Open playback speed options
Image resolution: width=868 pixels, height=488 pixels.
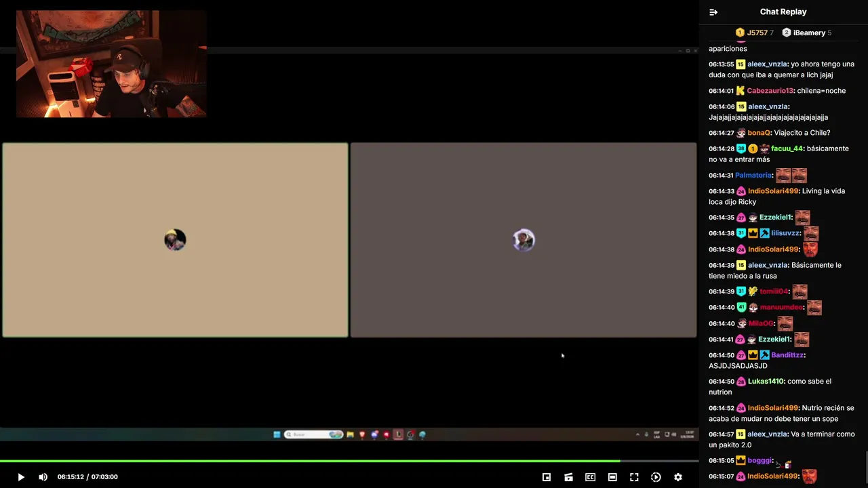point(656,477)
